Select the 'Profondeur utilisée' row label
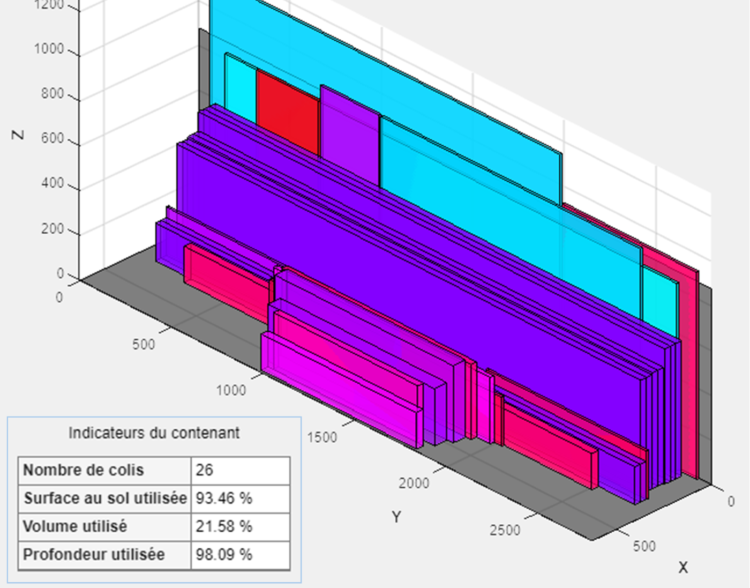The image size is (750, 588). pyautogui.click(x=104, y=554)
